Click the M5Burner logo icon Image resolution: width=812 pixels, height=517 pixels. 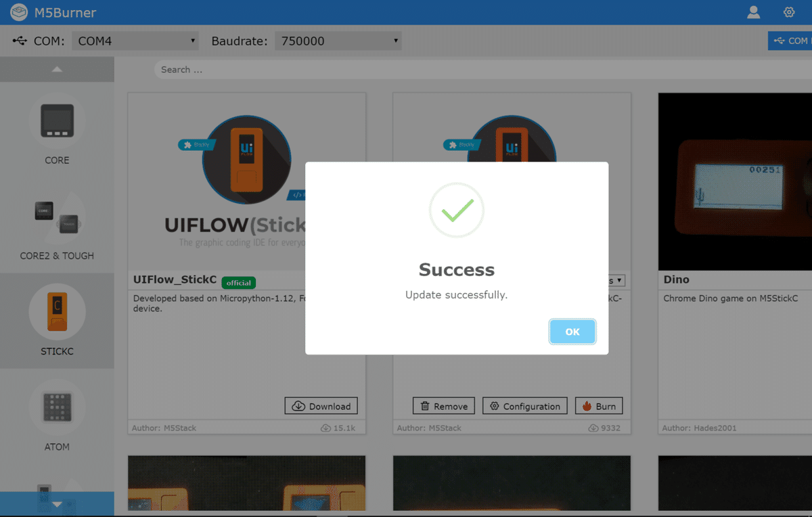click(19, 12)
